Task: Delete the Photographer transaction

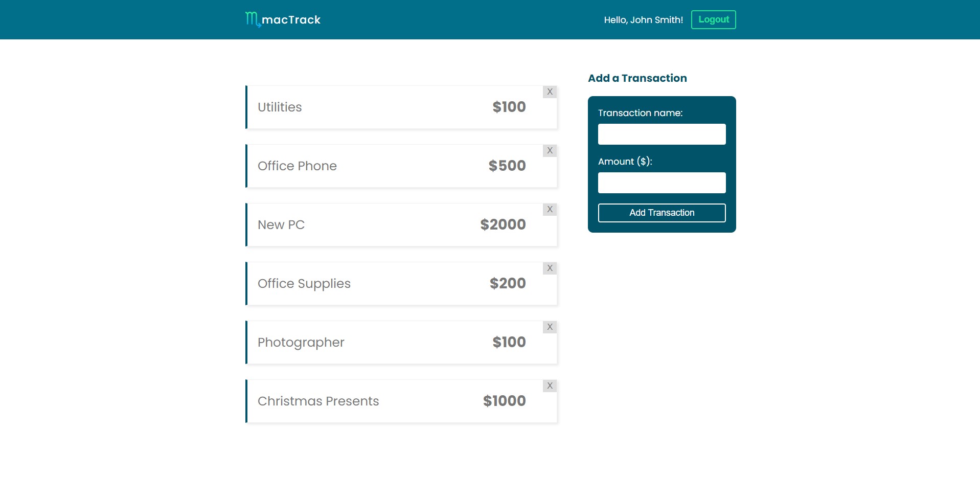Action: (550, 327)
